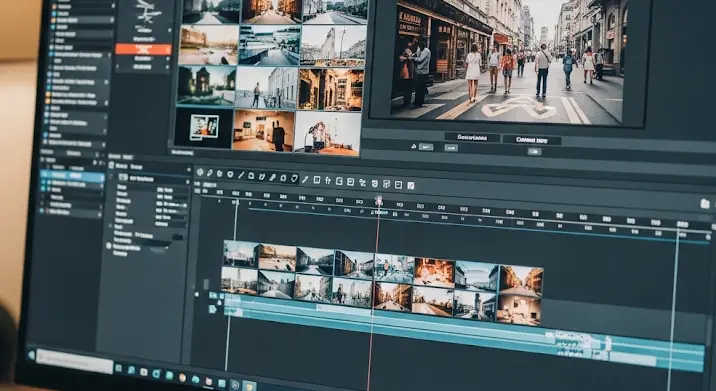Select the paperclip-shaped tool in the timeline toolbar

pyautogui.click(x=210, y=173)
